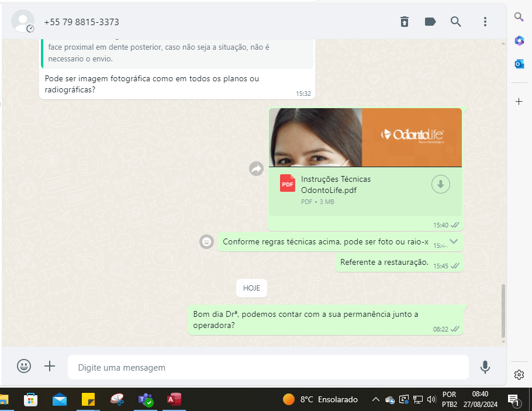The width and height of the screenshot is (532, 411).
Task: Show hidden system tray icons
Action: click(x=375, y=399)
